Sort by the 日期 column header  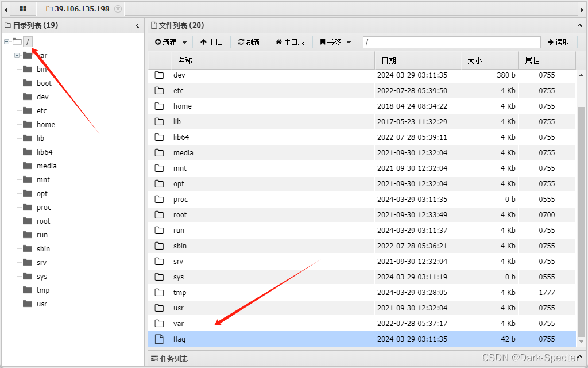(418, 60)
